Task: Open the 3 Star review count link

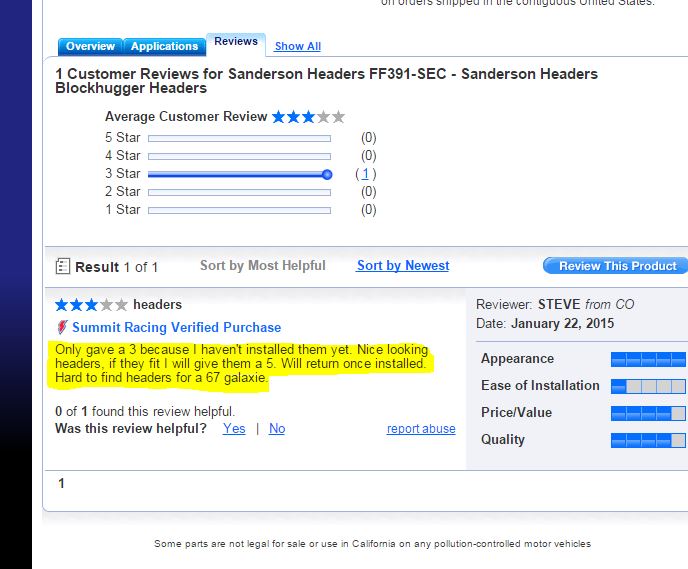Action: [x=365, y=174]
